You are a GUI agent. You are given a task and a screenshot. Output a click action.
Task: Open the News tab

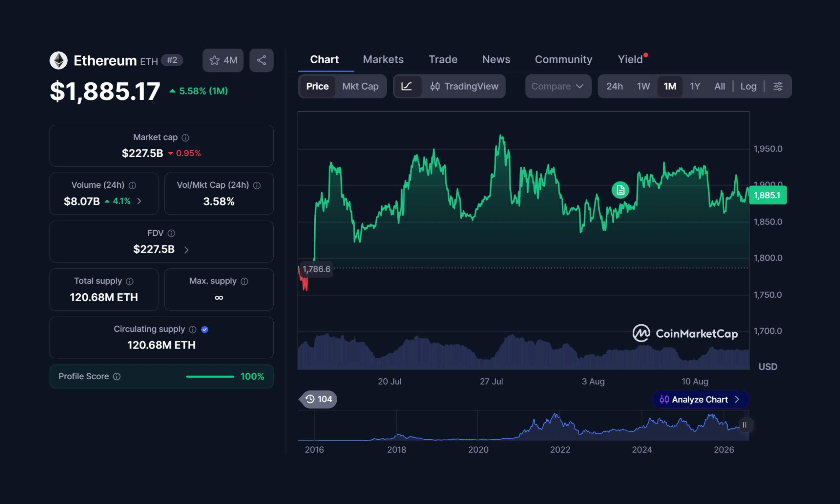pos(496,59)
